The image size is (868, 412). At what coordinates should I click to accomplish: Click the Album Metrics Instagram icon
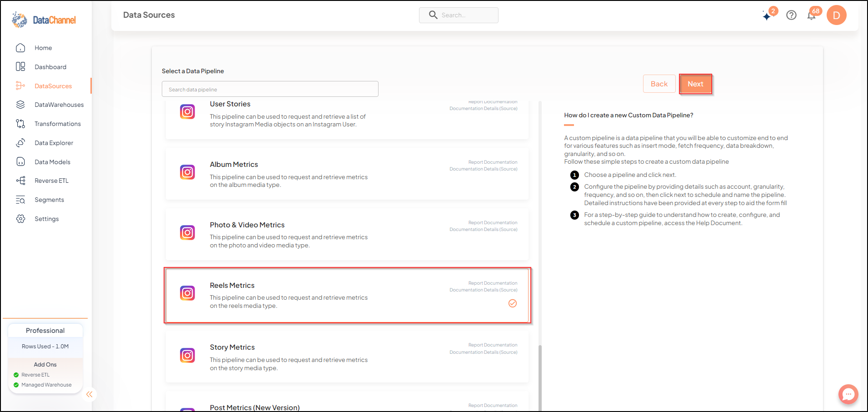[x=187, y=172]
